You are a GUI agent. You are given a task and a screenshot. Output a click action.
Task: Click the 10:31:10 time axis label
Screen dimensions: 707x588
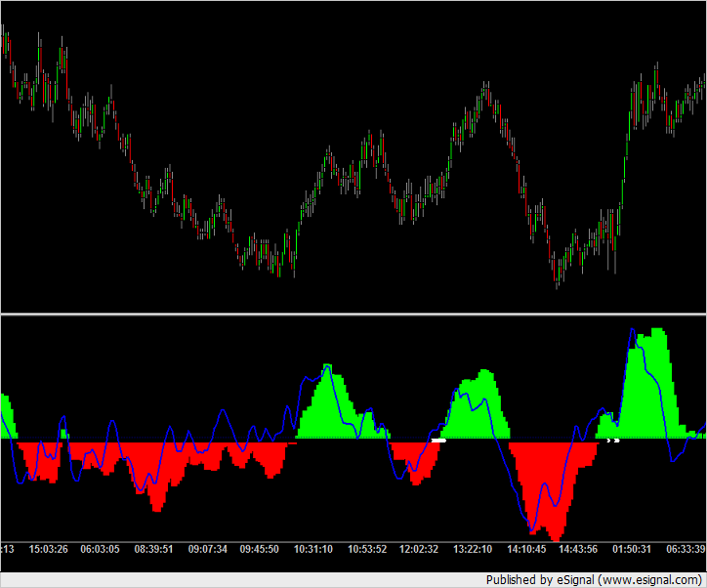coord(313,549)
